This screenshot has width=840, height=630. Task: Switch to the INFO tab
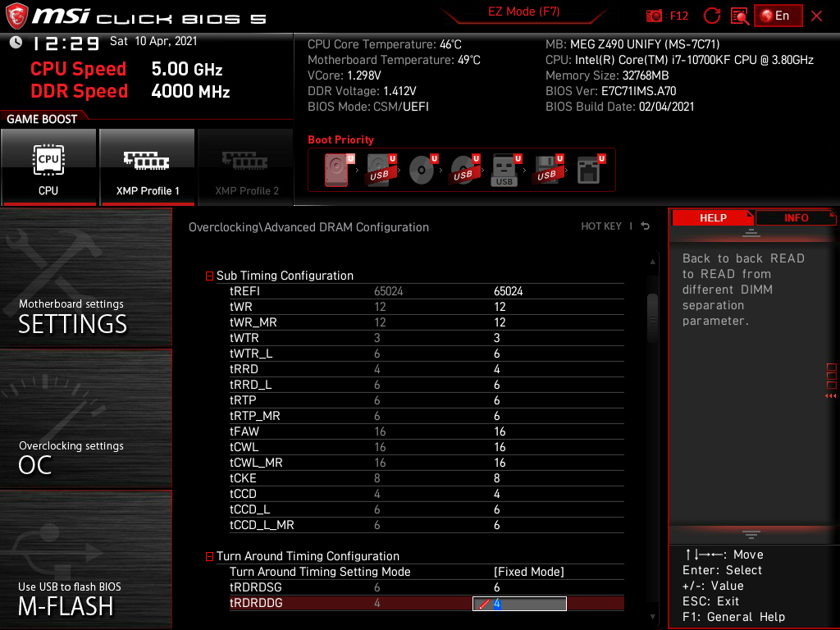796,218
